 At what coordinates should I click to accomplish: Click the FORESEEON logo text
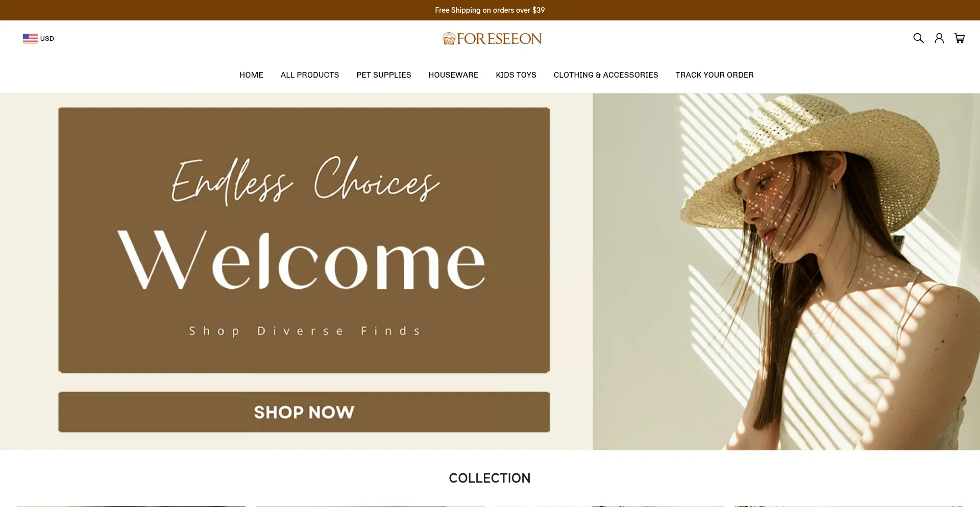(499, 39)
